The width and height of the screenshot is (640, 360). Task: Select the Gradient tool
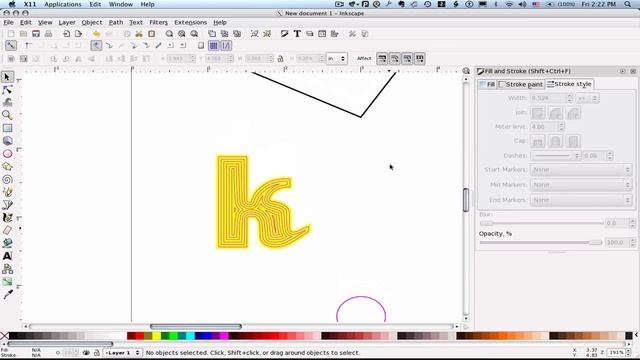[x=7, y=282]
